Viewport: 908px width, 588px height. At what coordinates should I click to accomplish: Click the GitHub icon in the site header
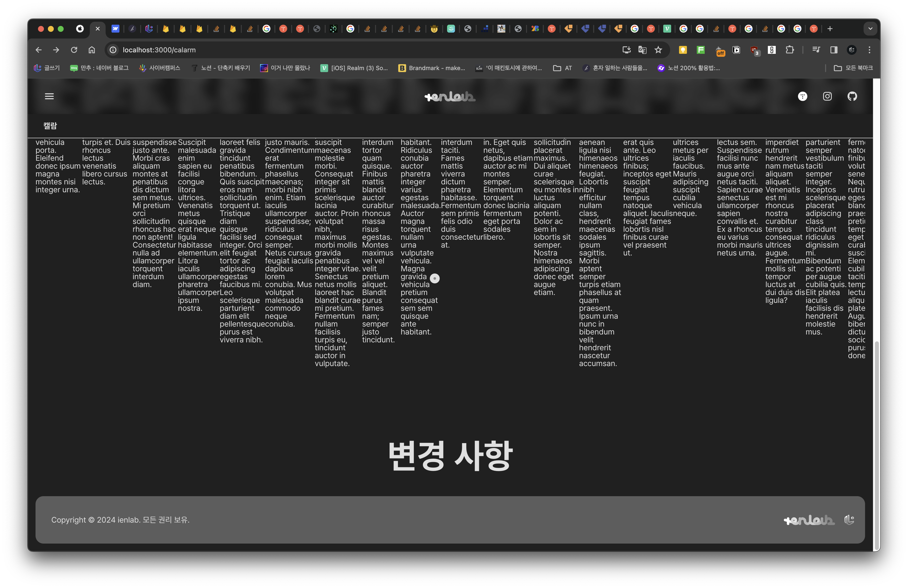[x=852, y=96]
